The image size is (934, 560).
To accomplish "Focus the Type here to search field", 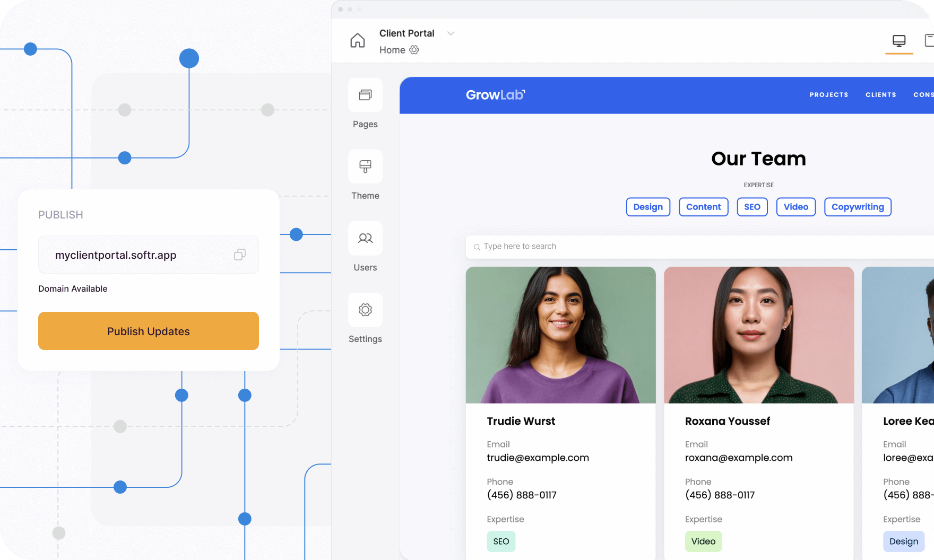I will click(700, 247).
